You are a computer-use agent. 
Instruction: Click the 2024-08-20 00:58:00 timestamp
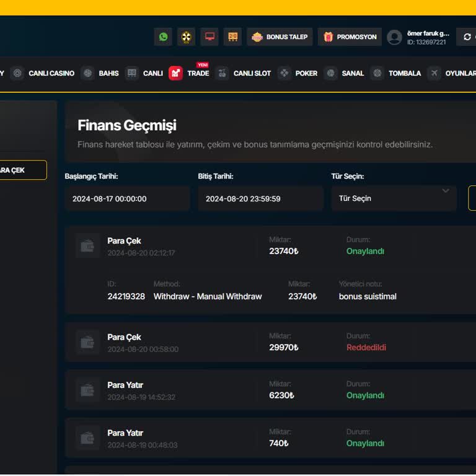pos(143,349)
